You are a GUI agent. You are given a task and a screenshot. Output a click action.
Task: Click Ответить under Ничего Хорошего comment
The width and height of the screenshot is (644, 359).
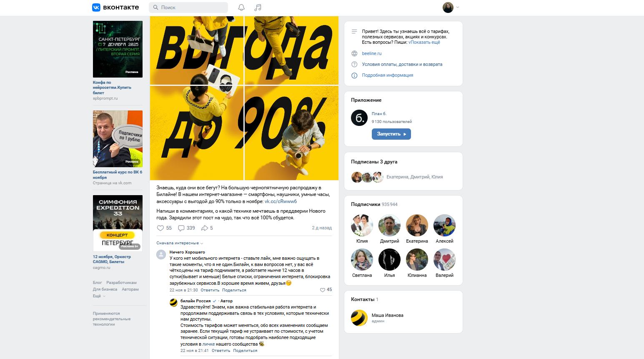pyautogui.click(x=210, y=290)
